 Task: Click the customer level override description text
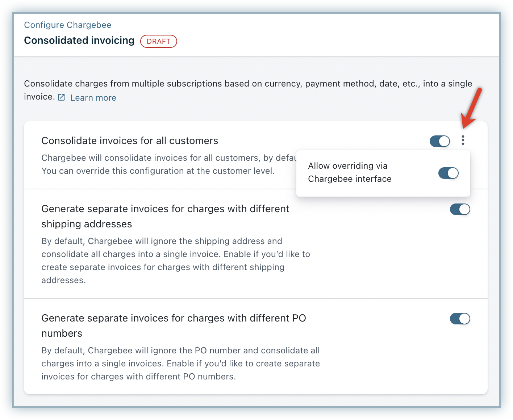click(x=158, y=171)
